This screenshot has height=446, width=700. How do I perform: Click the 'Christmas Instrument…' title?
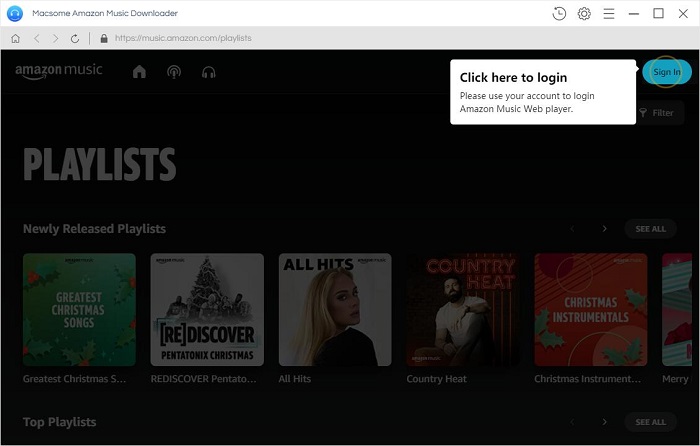pyautogui.click(x=588, y=379)
